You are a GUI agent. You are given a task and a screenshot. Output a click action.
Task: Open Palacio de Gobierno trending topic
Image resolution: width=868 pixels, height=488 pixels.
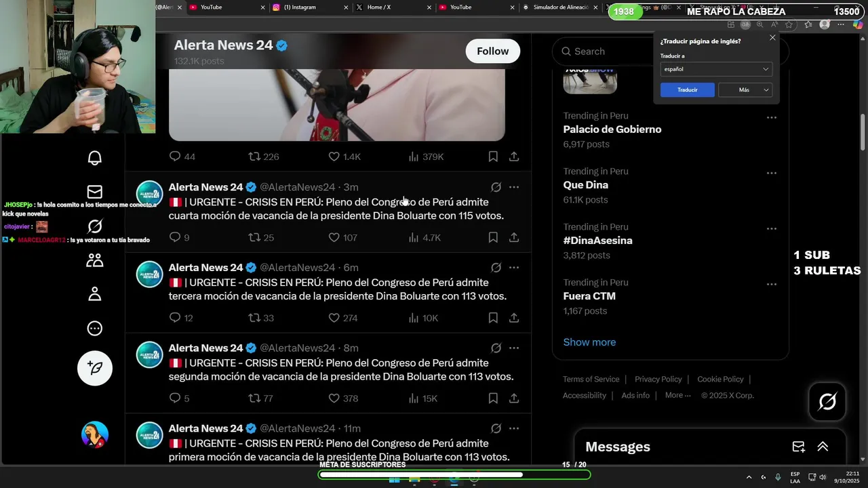[612, 129]
